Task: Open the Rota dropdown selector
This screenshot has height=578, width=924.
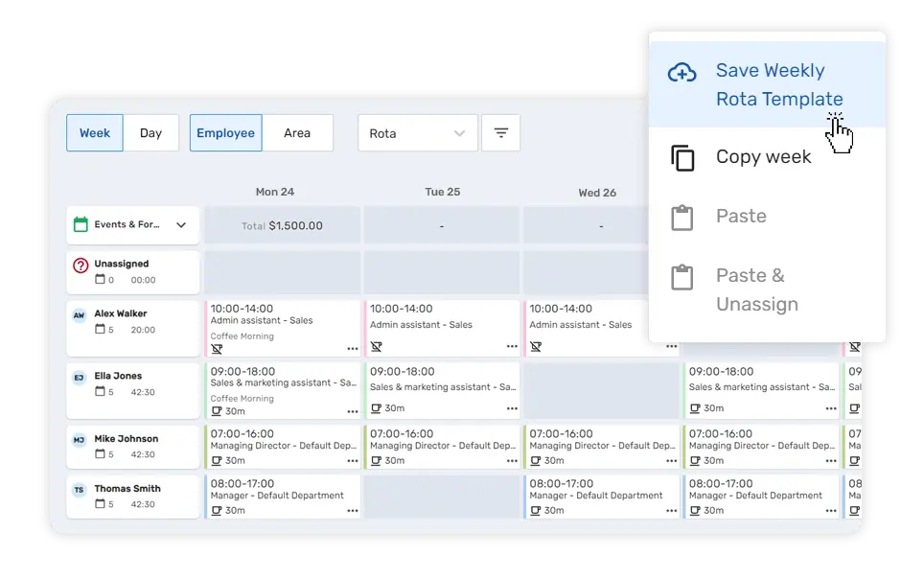Action: point(418,132)
